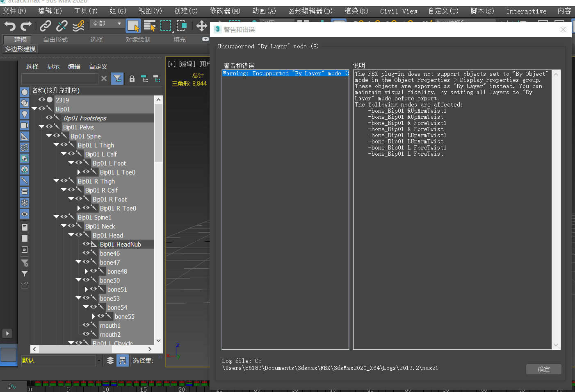The height and width of the screenshot is (392, 575).
Task: Open the 默认 layer dropdown arrow
Action: (99, 360)
